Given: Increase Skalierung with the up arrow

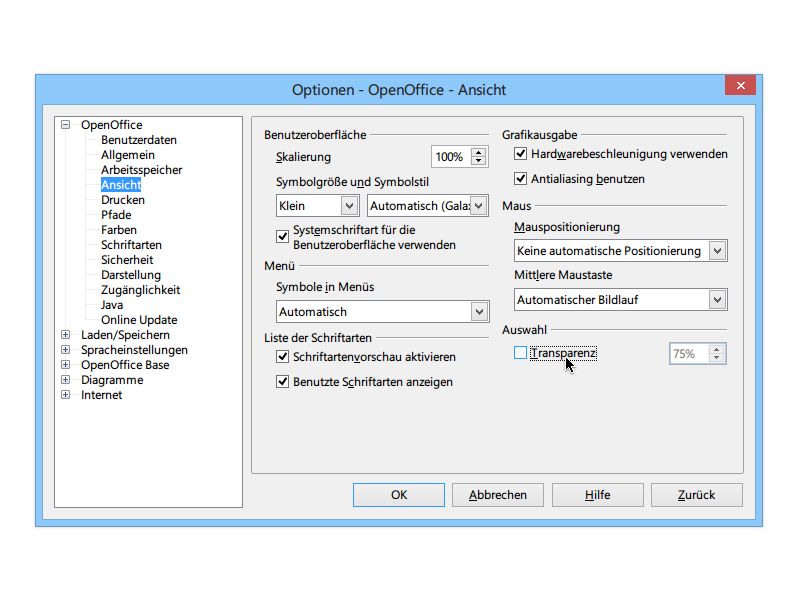Looking at the screenshot, I should [479, 152].
